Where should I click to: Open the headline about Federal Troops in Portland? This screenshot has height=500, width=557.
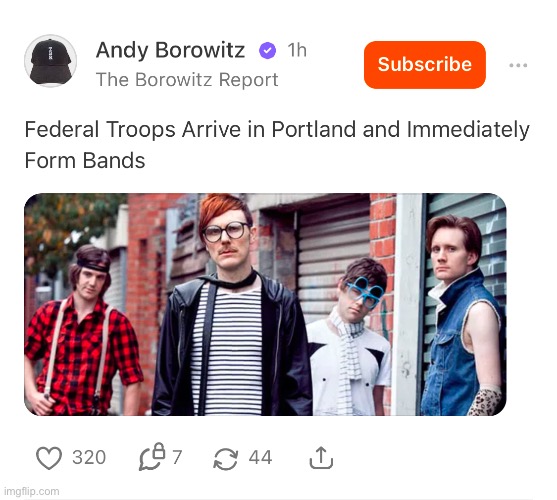click(x=277, y=145)
